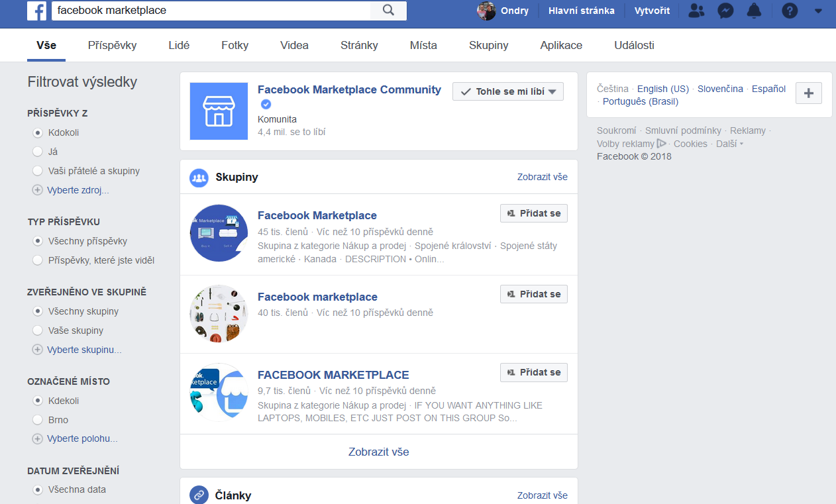The image size is (836, 504).
Task: Switch to Příspěvky tab
Action: 113,45
